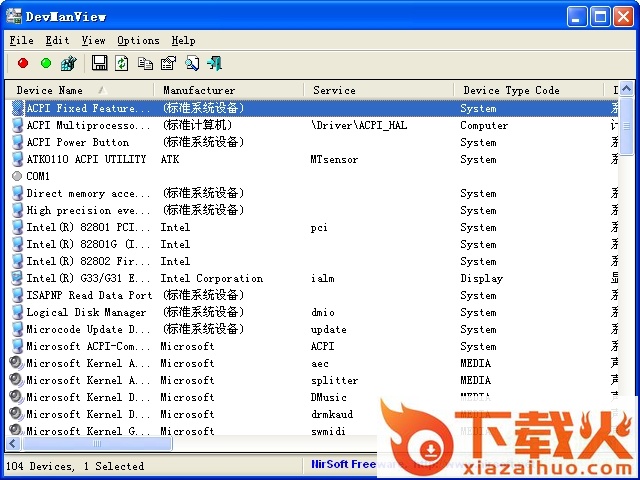Click the Computer device type cell
This screenshot has height=480, width=640.
pos(484,125)
